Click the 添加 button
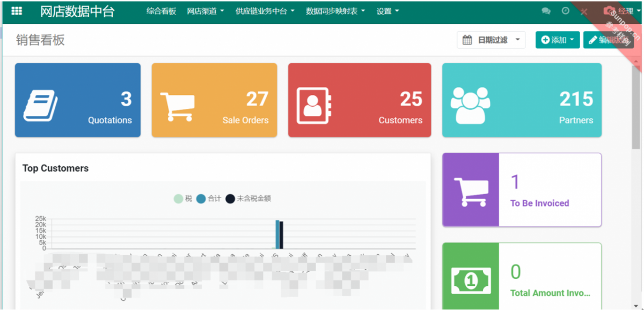Screen dimensions: 644x310 (x=557, y=40)
